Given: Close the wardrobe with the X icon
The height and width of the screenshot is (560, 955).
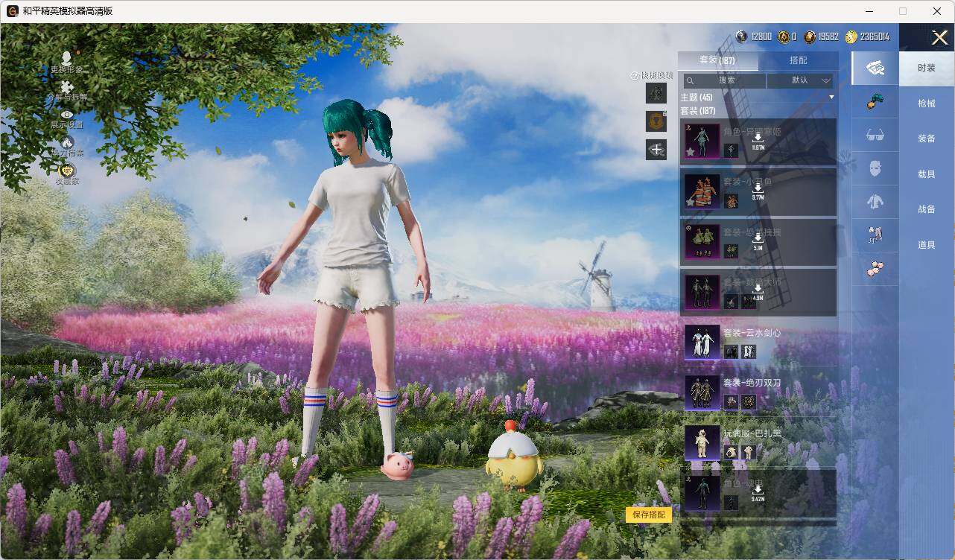Looking at the screenshot, I should [x=939, y=37].
